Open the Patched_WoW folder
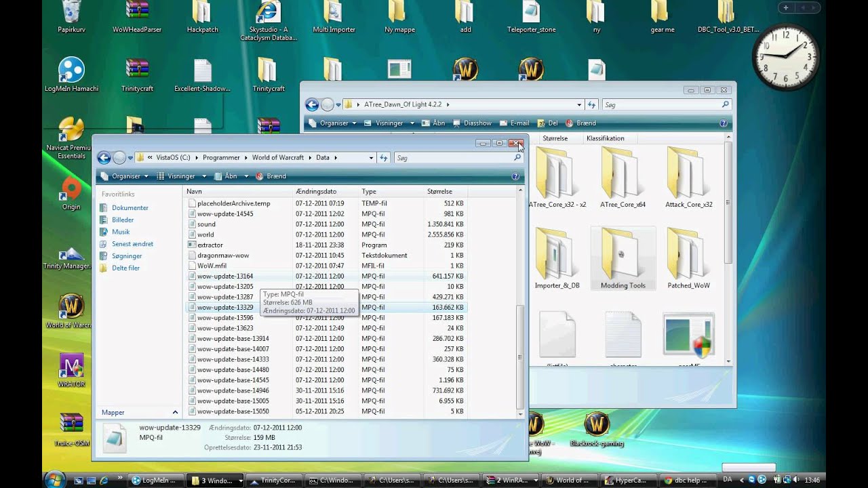Screen dimensions: 868x488 [688, 259]
